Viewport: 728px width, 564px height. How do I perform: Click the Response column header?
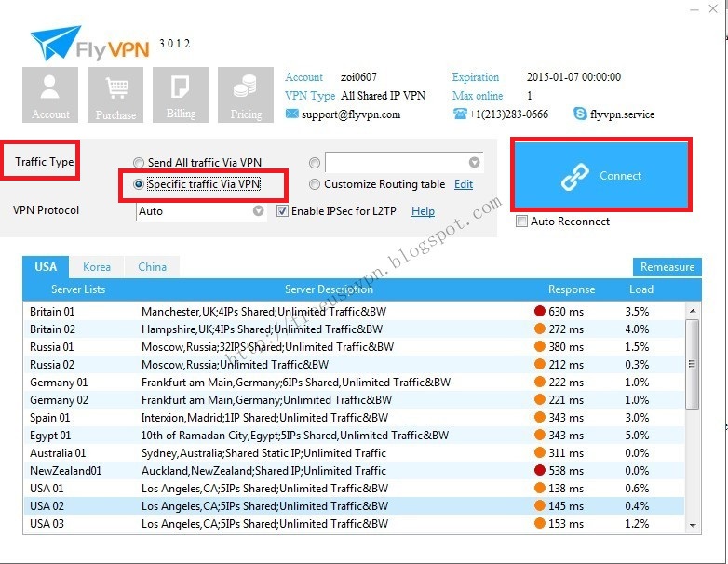tap(572, 289)
